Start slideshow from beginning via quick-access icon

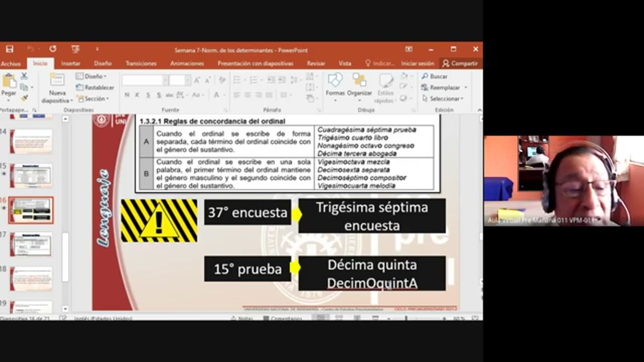(75, 49)
